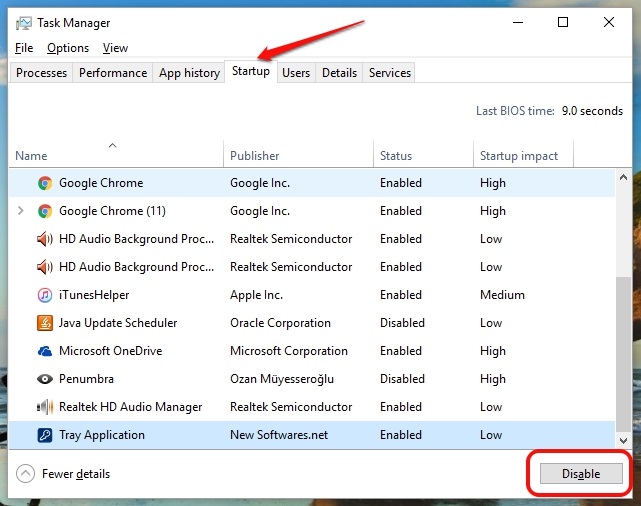Viewport: 641px width, 506px height.
Task: Open the View menu
Action: [115, 48]
